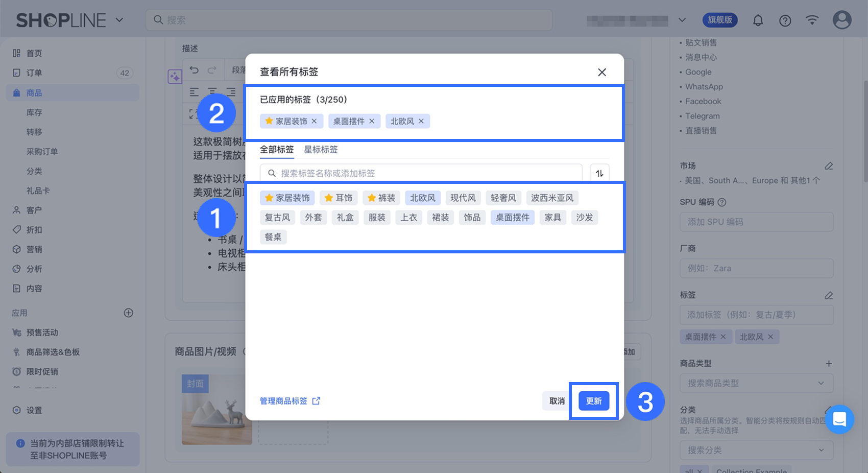Click the 旗舰版 plan badge
This screenshot has width=868, height=473.
click(720, 20)
